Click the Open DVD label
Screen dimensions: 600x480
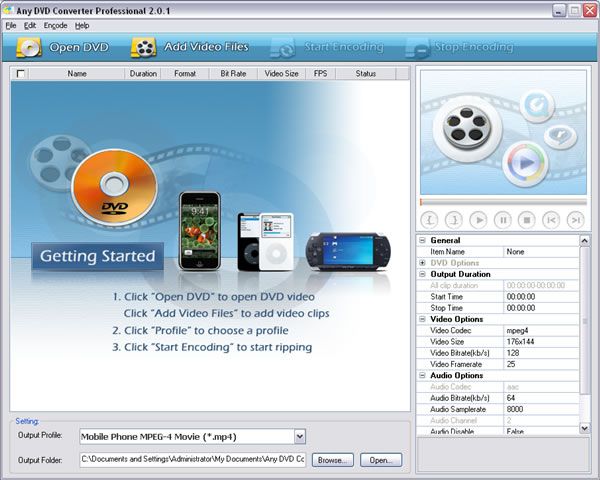(79, 47)
